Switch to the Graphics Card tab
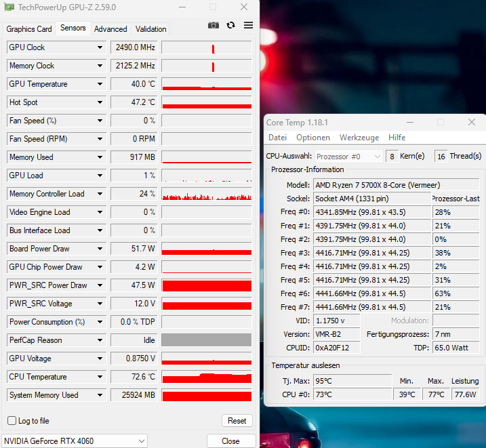The width and height of the screenshot is (486, 448). (x=29, y=29)
